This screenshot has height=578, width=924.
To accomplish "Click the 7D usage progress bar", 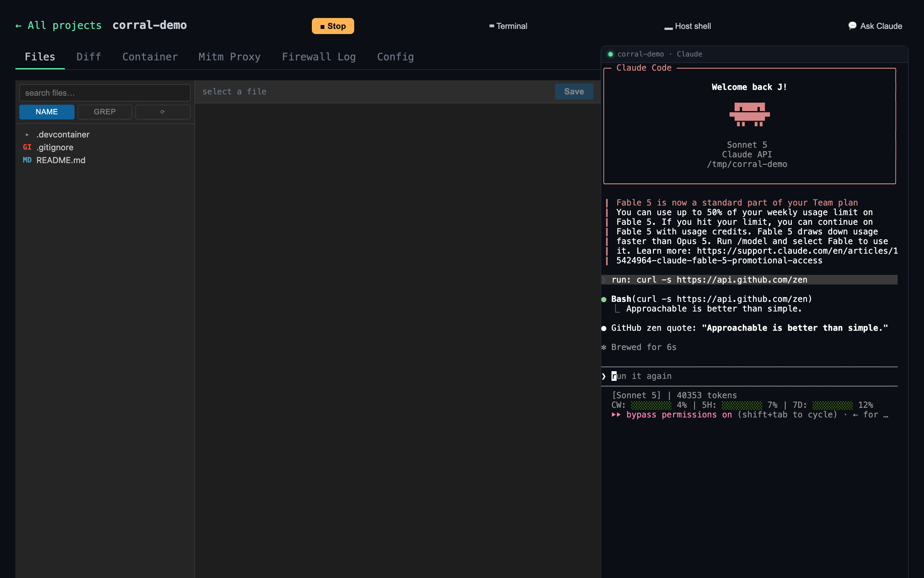I will point(832,405).
